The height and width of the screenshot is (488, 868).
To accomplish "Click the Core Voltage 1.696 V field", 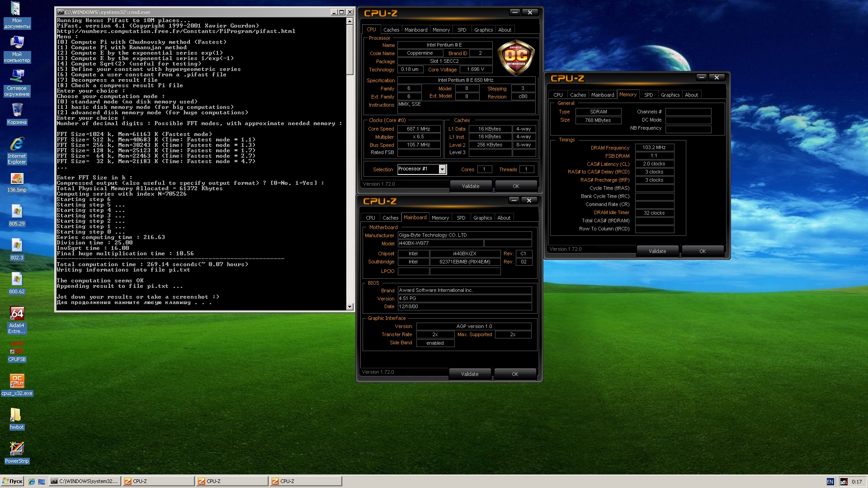I will [476, 70].
